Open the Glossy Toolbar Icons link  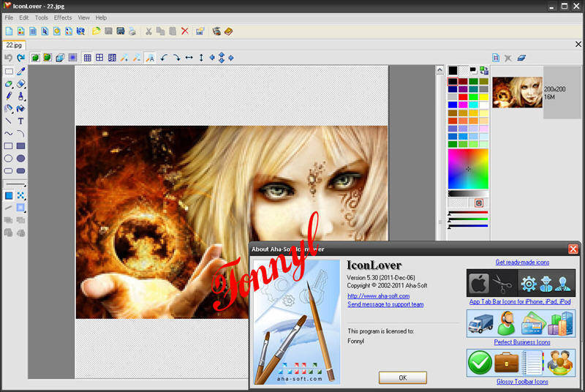point(522,382)
